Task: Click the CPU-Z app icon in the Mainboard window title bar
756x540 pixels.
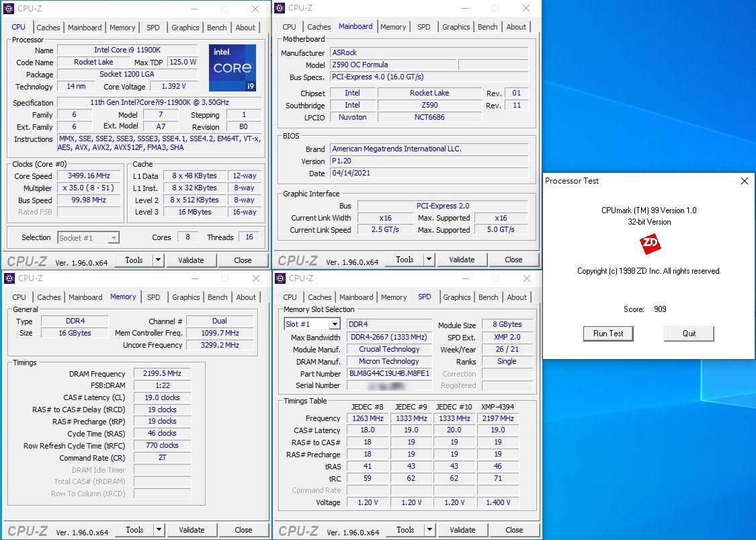Action: 280,8
